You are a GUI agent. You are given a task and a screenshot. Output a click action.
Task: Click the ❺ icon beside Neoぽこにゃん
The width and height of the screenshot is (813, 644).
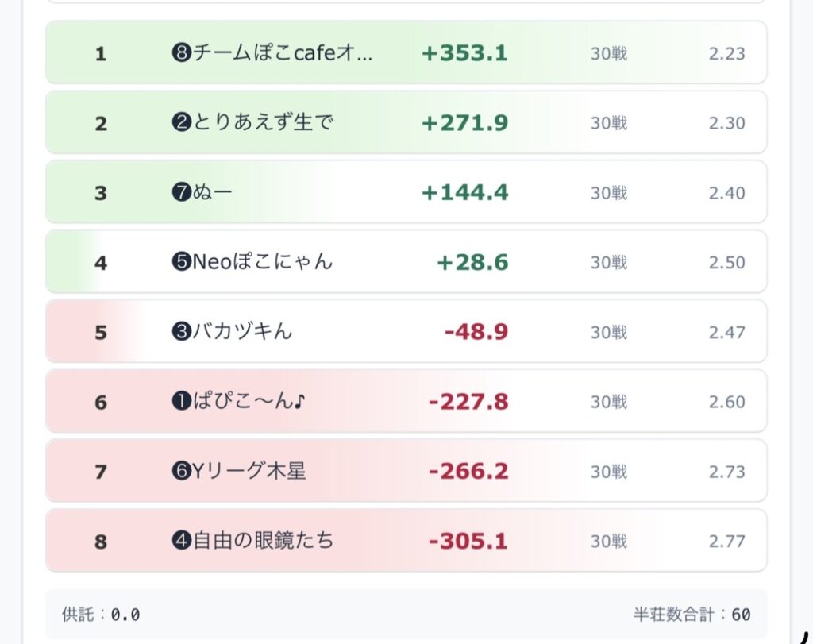(x=181, y=262)
